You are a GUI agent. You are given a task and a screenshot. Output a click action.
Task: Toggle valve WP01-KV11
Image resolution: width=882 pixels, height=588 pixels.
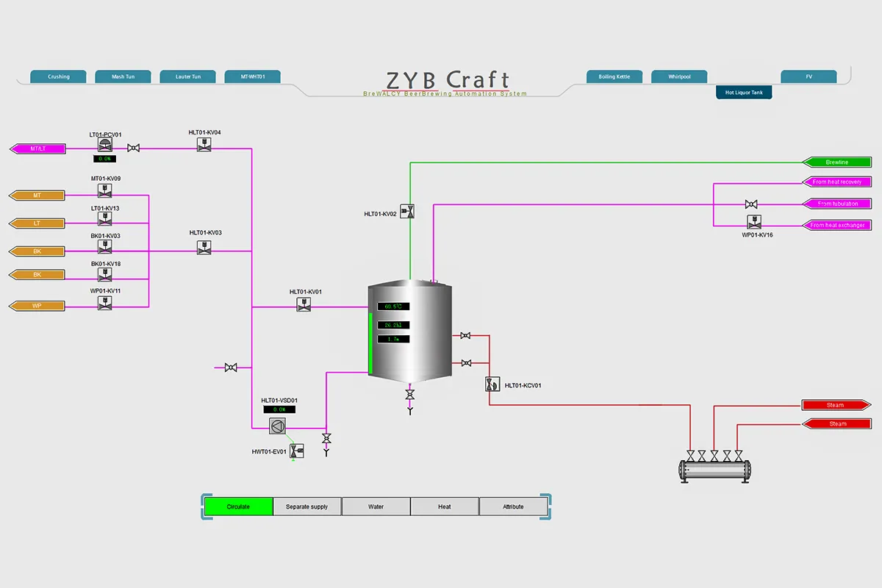(x=105, y=302)
